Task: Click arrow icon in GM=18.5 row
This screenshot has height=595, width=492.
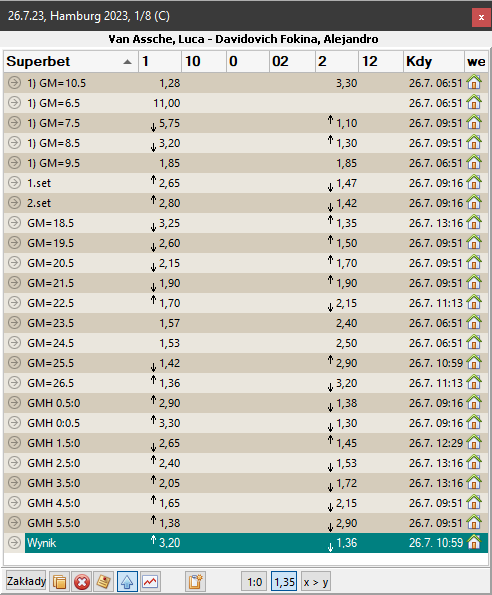Action: pos(14,223)
